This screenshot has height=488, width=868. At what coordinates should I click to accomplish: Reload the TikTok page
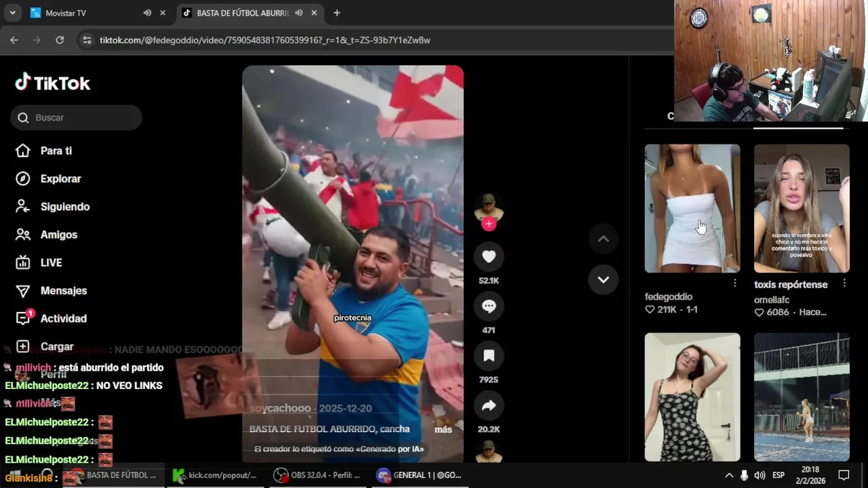pyautogui.click(x=60, y=40)
